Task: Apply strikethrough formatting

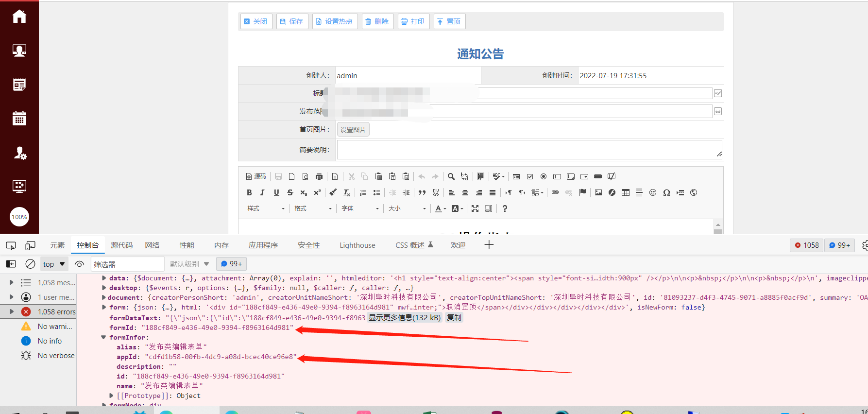Action: tap(290, 192)
